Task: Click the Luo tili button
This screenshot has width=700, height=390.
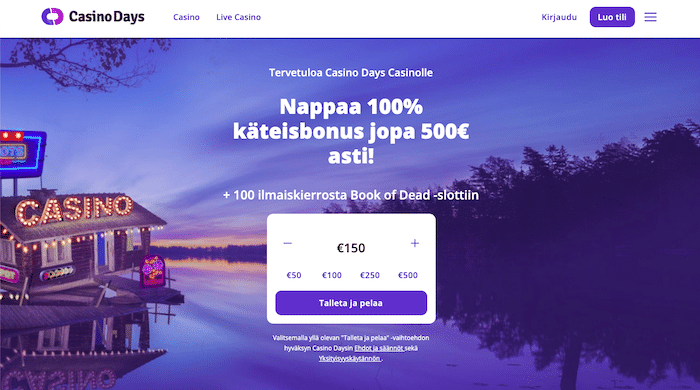Action: [612, 17]
